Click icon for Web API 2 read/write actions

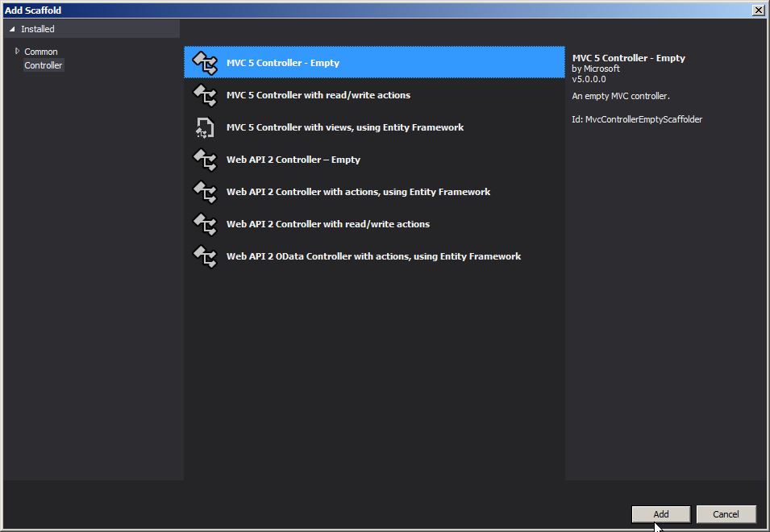(x=206, y=224)
